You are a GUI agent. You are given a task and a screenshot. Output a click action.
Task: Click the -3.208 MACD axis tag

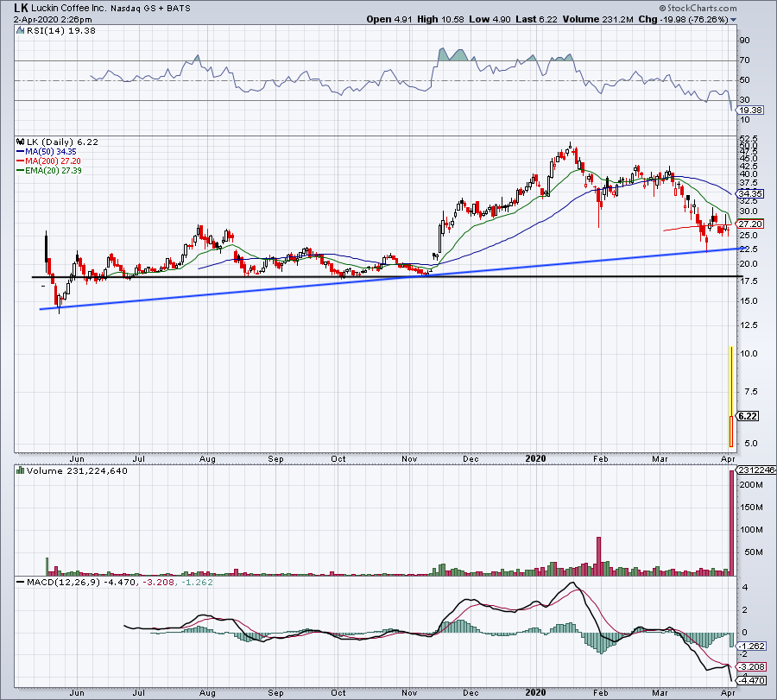(752, 666)
